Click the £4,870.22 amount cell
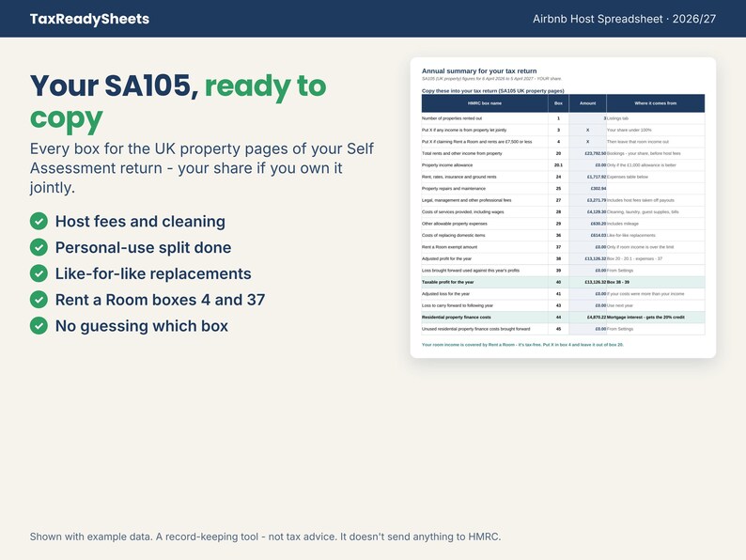 [x=587, y=317]
